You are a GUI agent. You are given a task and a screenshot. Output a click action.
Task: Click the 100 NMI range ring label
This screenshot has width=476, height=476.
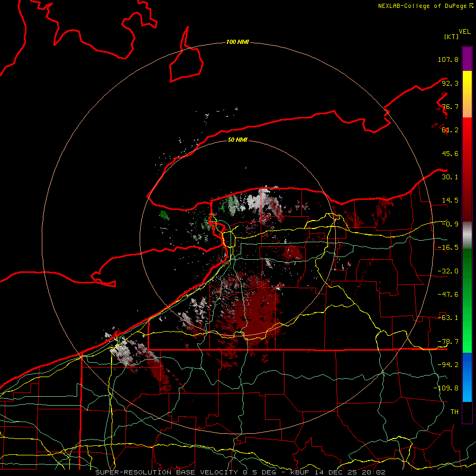pyautogui.click(x=237, y=42)
